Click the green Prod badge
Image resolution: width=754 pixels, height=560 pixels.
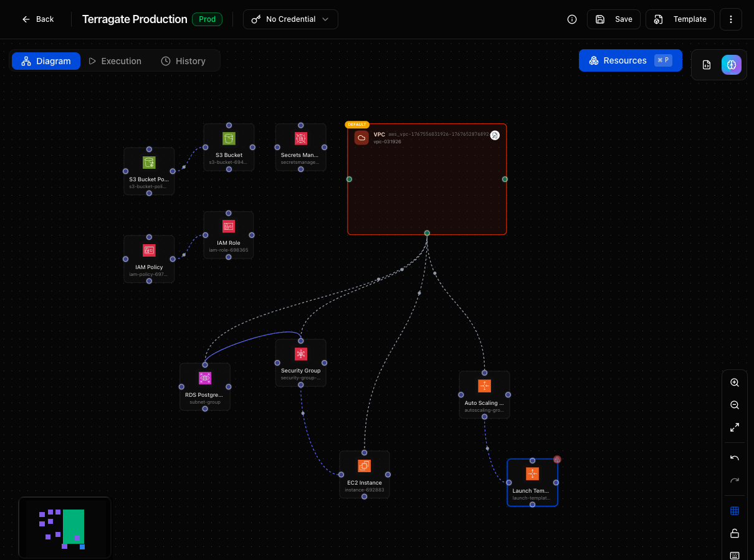click(x=207, y=19)
